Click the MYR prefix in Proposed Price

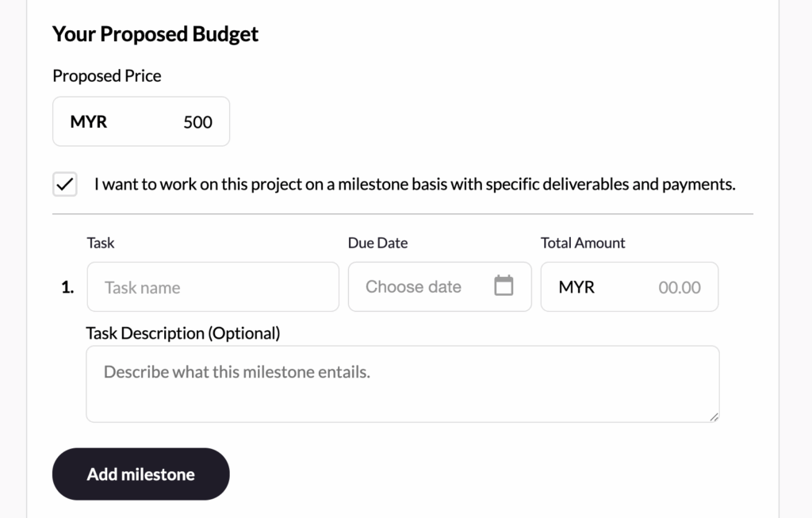[x=89, y=122]
